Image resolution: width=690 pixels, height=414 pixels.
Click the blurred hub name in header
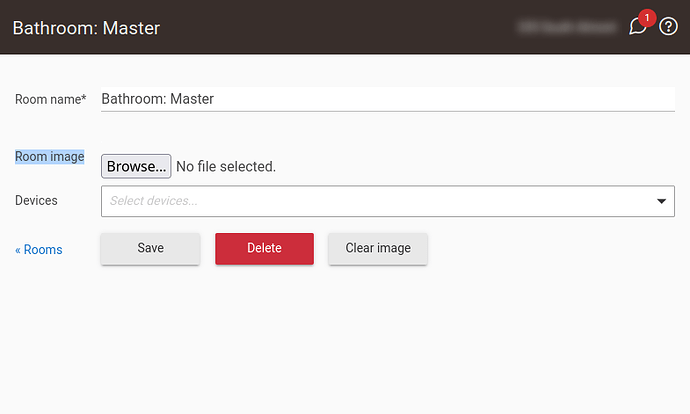coord(567,27)
